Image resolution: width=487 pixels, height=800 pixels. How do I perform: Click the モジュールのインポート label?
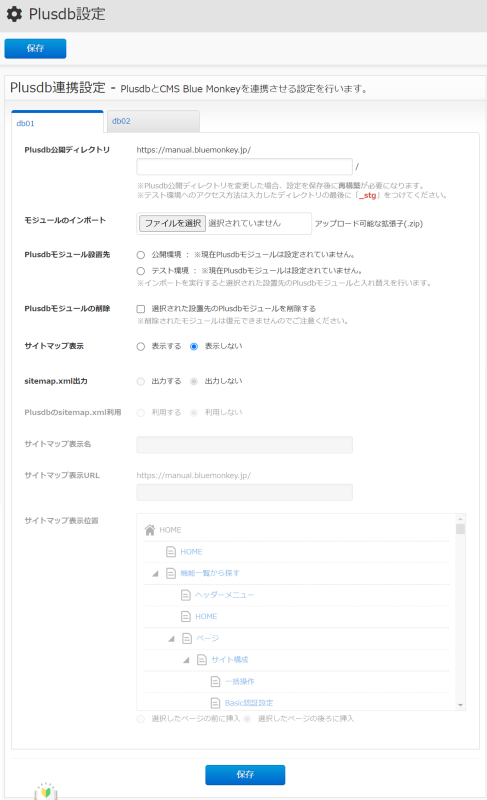65,220
